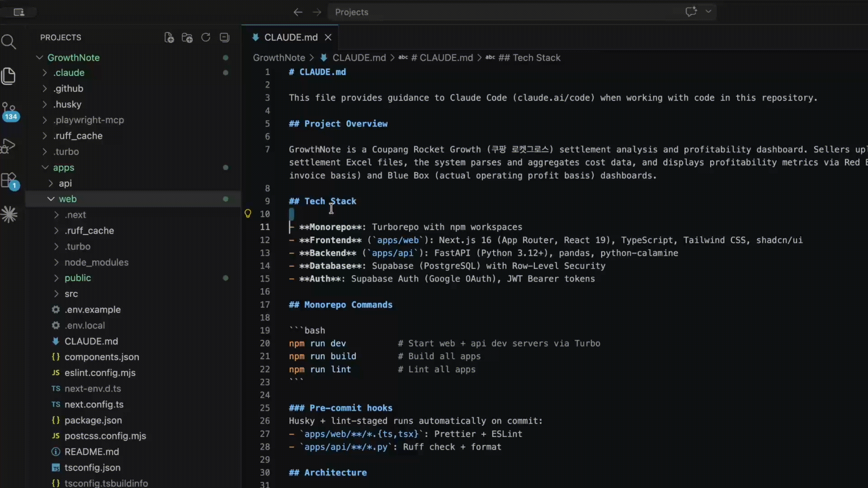Viewport: 868px width, 488px height.
Task: Go back using the left arrow
Action: 297,12
